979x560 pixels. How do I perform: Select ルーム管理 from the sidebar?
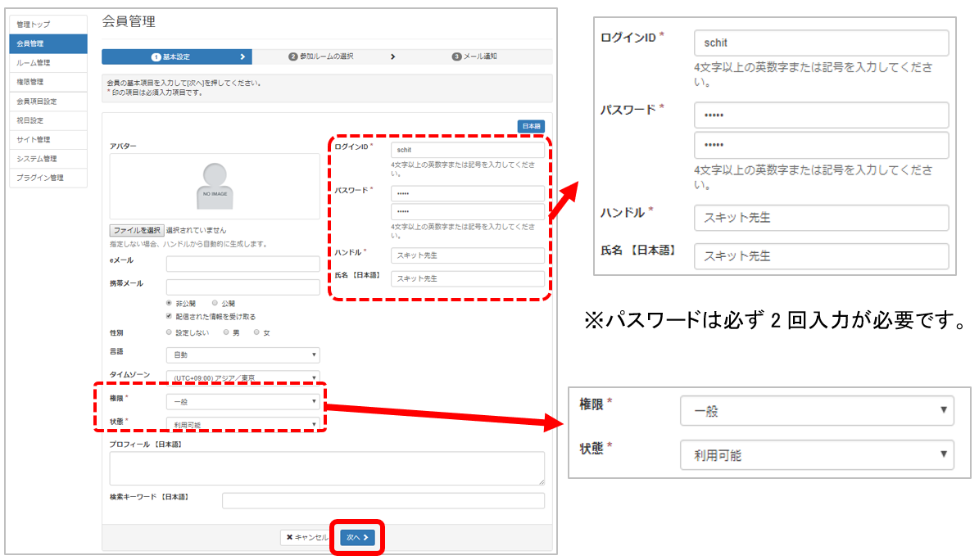click(48, 63)
